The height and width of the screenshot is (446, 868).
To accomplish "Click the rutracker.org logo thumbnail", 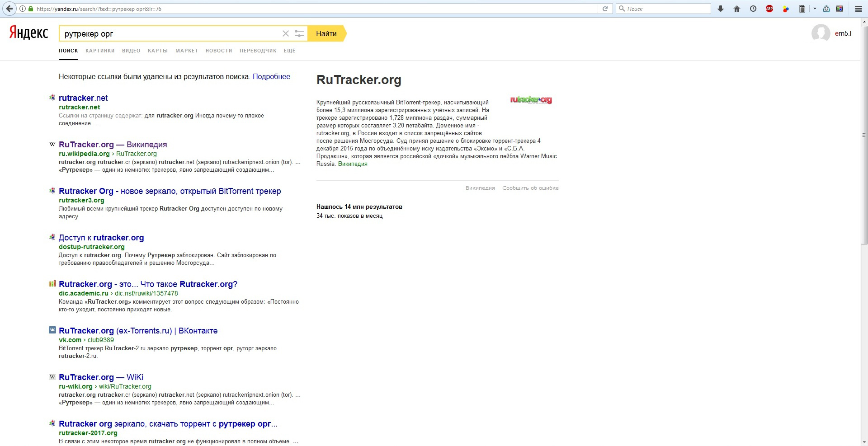I will tap(531, 100).
